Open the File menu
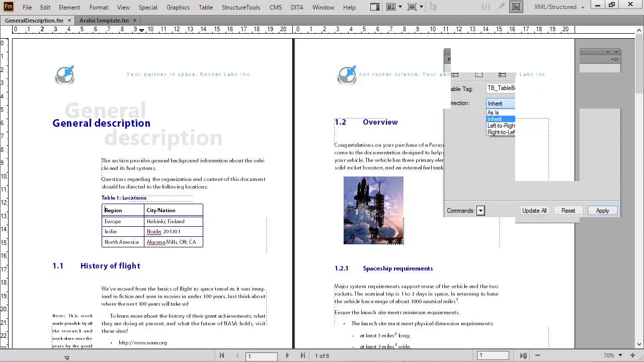Screen dimensions: 644x362 pyautogui.click(x=27, y=7)
